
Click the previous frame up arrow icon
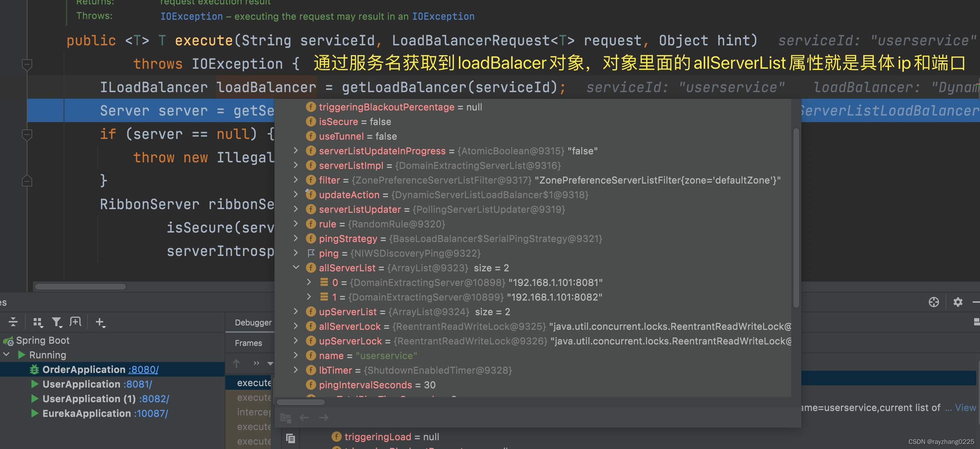pyautogui.click(x=237, y=363)
